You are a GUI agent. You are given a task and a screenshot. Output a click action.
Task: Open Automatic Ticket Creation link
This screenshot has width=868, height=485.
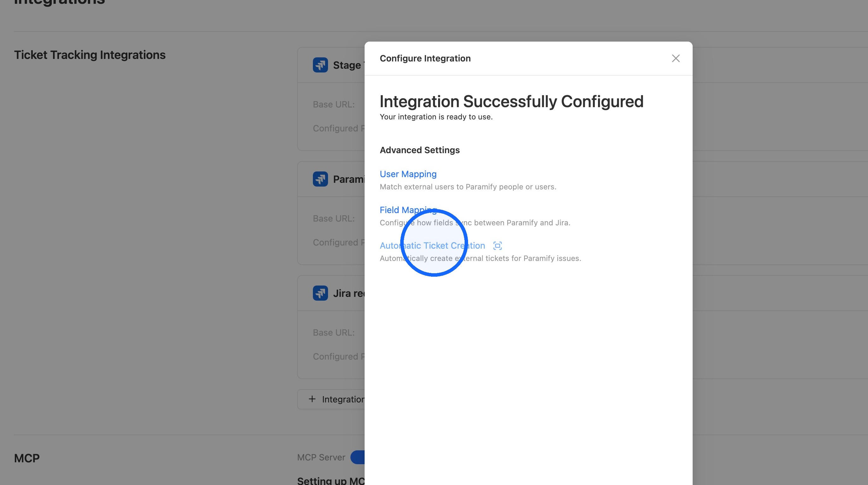tap(432, 246)
